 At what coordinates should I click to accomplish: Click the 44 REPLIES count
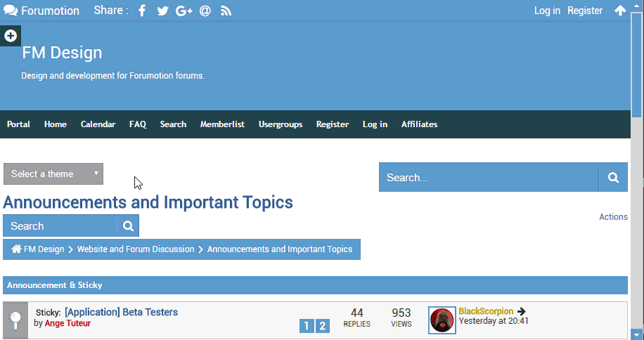(357, 318)
